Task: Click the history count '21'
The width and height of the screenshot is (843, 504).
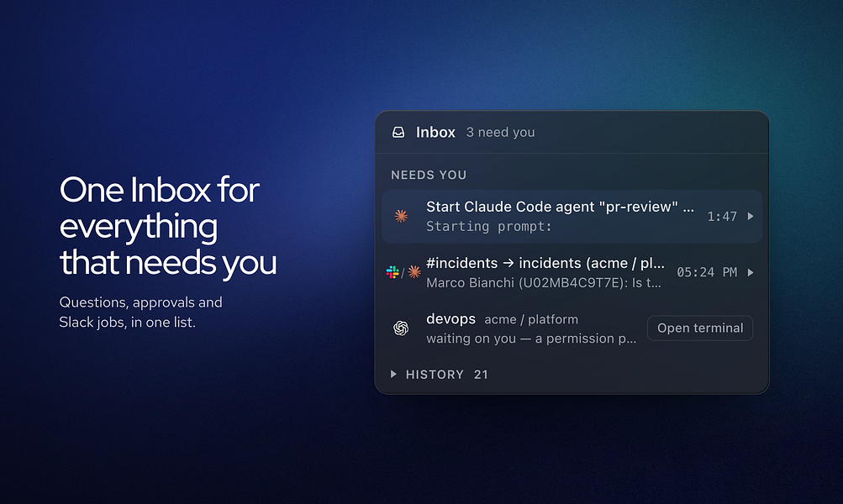Action: point(481,375)
